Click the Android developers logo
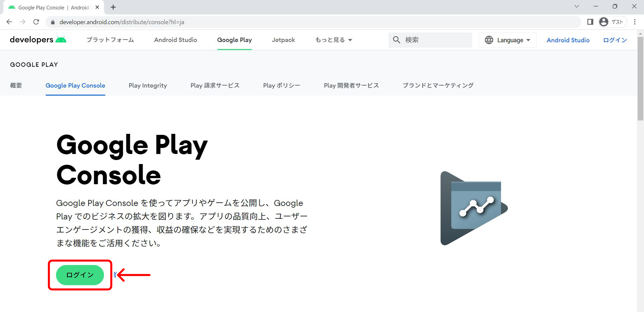The height and width of the screenshot is (312, 644). 38,40
